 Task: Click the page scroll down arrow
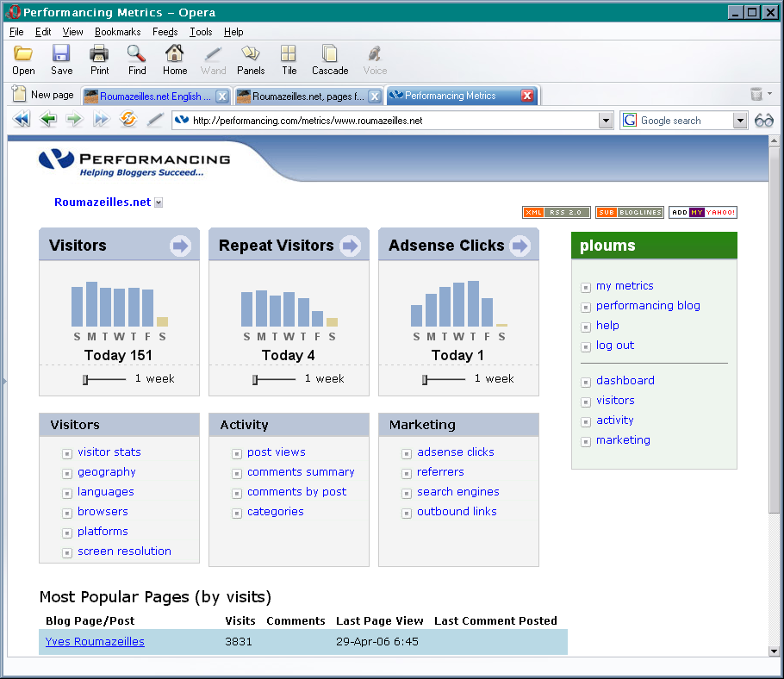pos(774,651)
